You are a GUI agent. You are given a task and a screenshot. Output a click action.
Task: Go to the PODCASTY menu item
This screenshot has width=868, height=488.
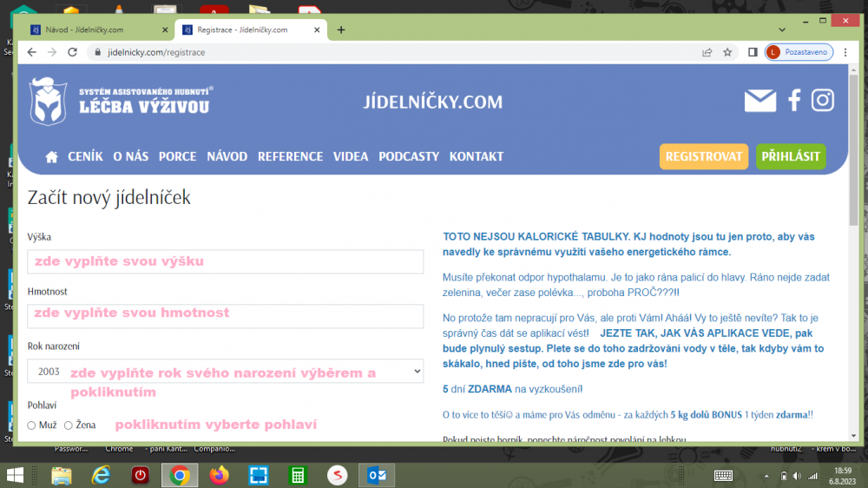click(x=409, y=157)
